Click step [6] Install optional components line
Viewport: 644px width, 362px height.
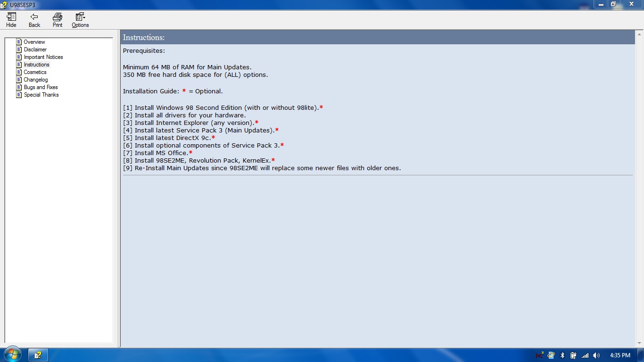(203, 146)
